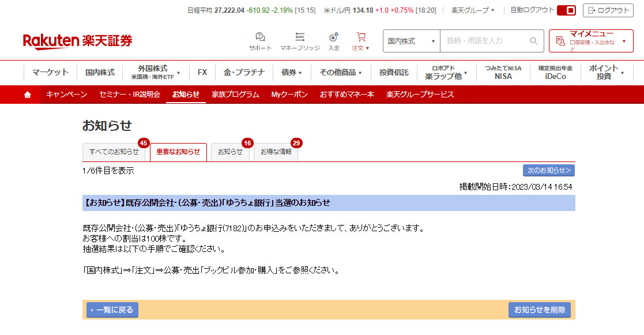Select the お得な情報 tab
The image size is (644, 335).
(x=276, y=152)
